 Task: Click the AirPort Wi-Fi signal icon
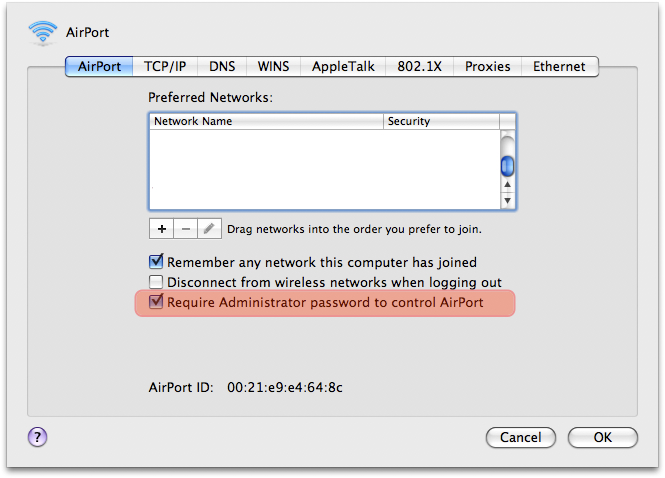(42, 33)
